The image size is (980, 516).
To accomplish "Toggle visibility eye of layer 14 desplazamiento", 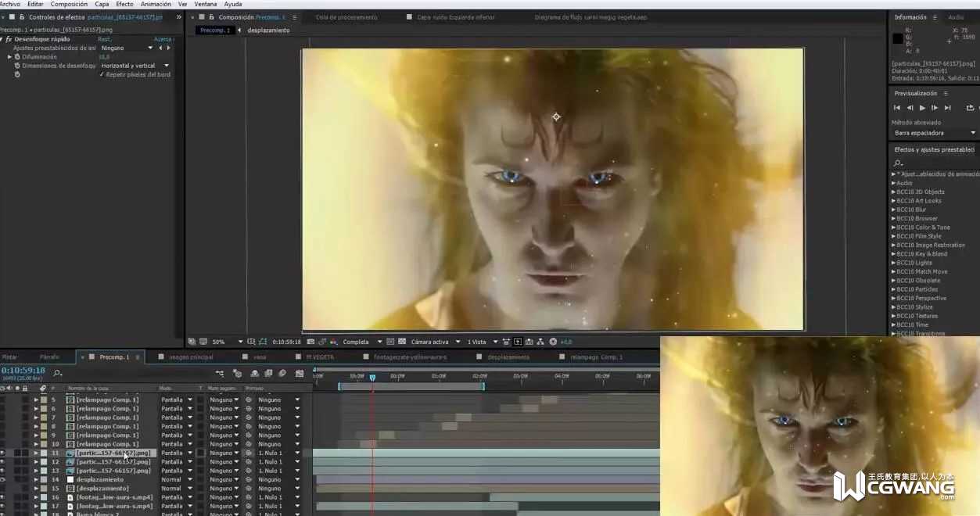I will 2,479.
